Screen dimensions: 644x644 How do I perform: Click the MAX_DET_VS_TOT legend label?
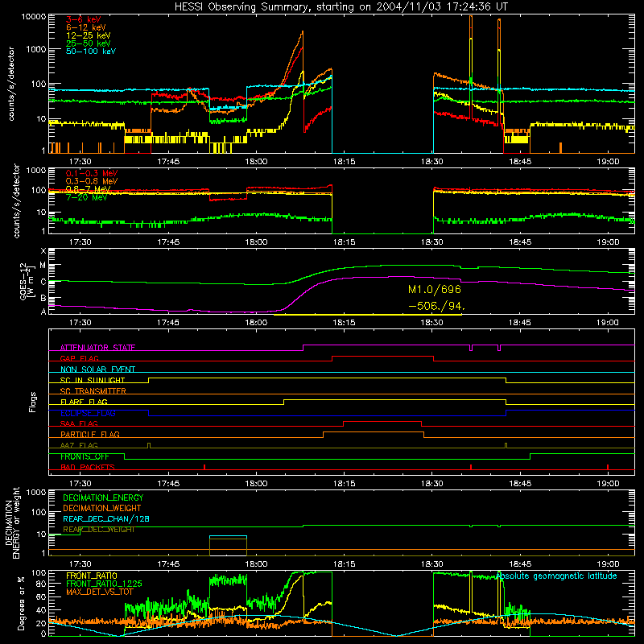click(x=100, y=592)
